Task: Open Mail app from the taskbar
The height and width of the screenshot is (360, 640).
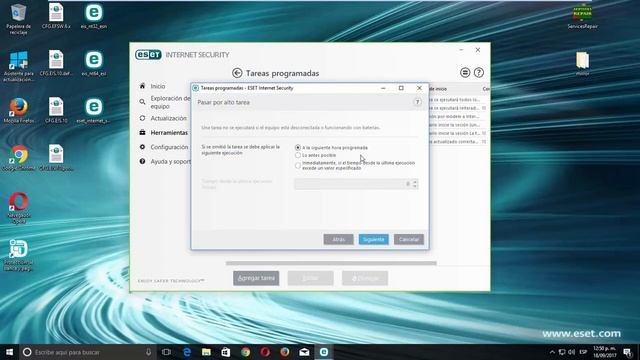Action: [304, 352]
